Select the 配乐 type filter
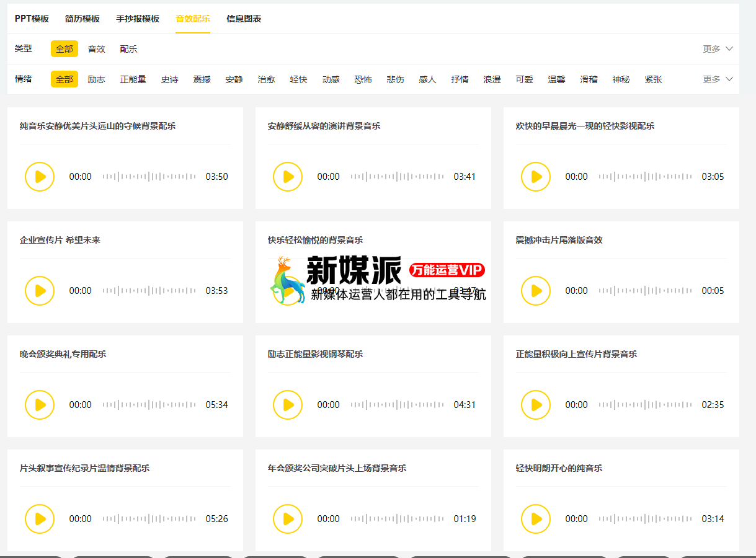 (x=128, y=49)
